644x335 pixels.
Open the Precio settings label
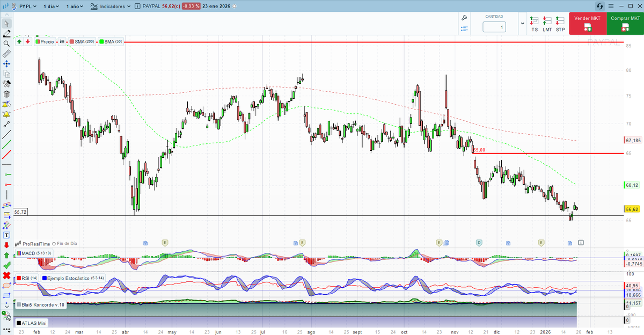pos(45,41)
